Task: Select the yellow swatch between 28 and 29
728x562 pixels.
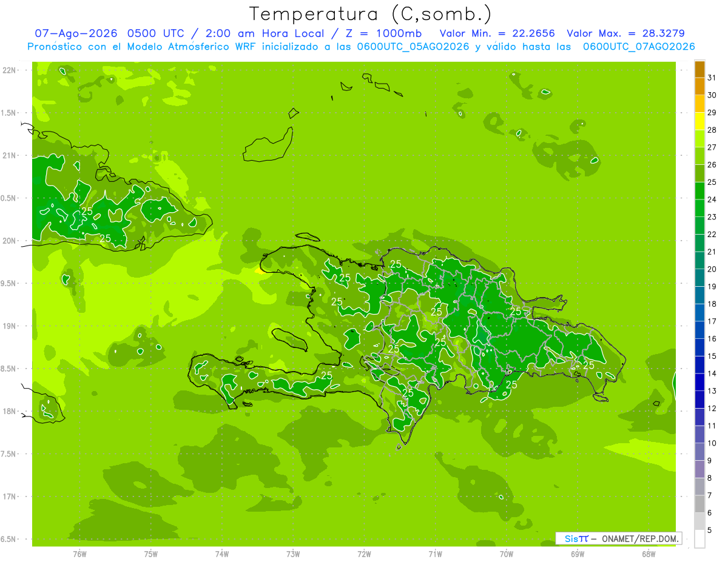Action: pyautogui.click(x=699, y=121)
